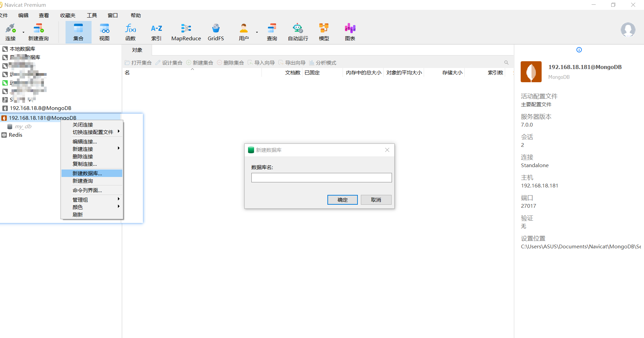Viewport: 644px width, 338px height.
Task: Click the Function (函数) toolbar icon
Action: coord(130,32)
